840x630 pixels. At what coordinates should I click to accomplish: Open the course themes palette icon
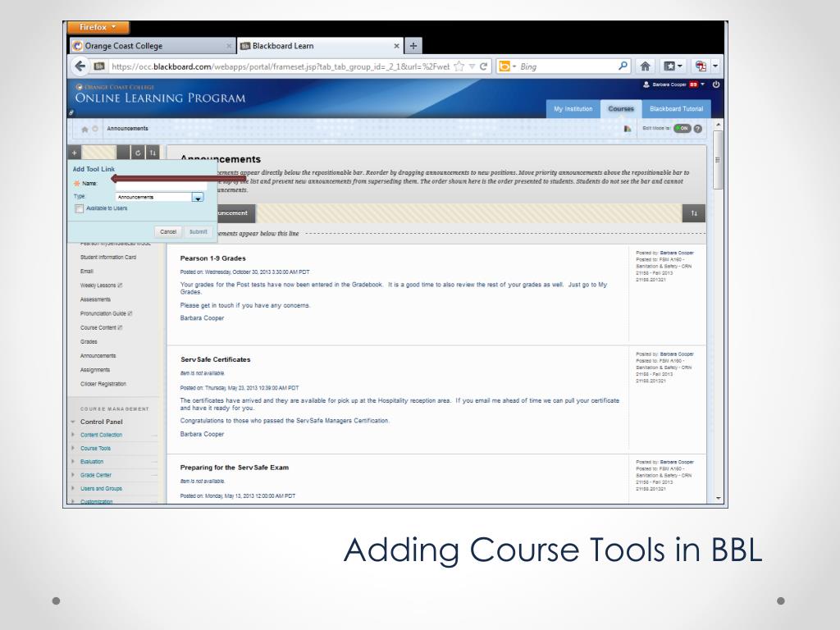point(628,129)
